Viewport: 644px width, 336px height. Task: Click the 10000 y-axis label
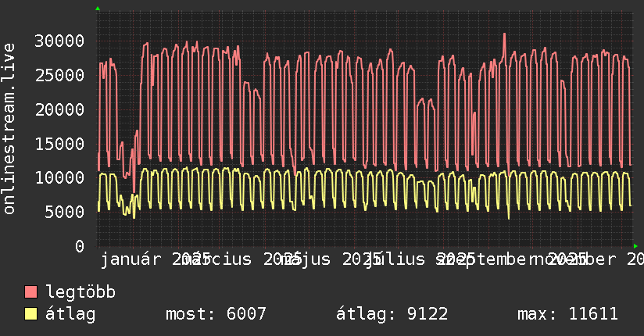[x=59, y=178]
